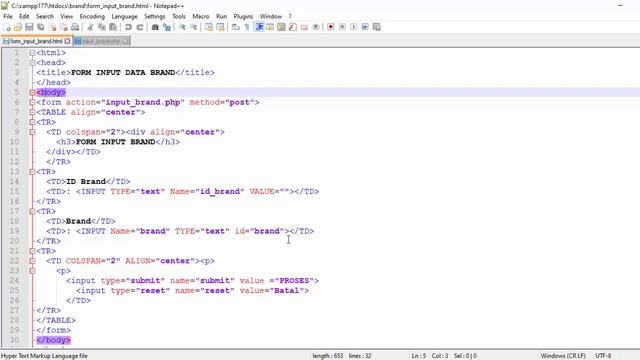This screenshot has height=360, width=640.
Task: Click Run Macro Multiple Times icon
Action: tap(365, 27)
